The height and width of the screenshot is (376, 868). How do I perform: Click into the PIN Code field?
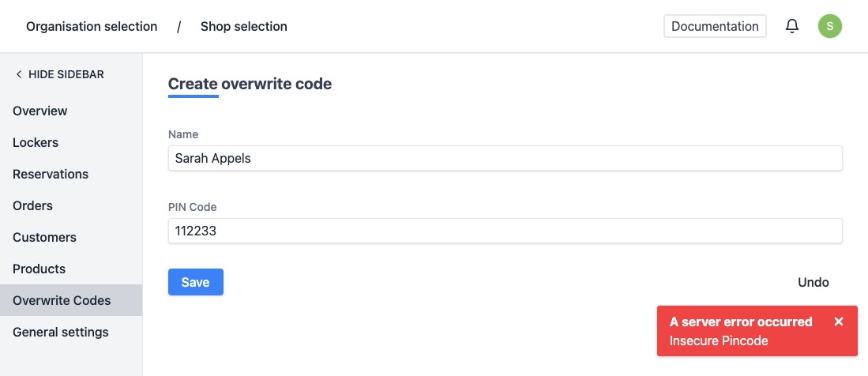click(x=505, y=231)
